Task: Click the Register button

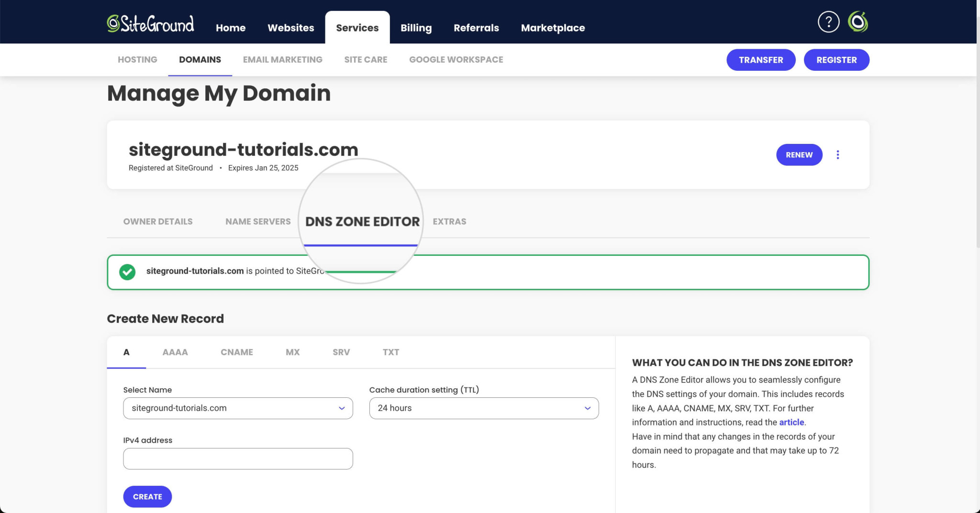Action: [836, 60]
